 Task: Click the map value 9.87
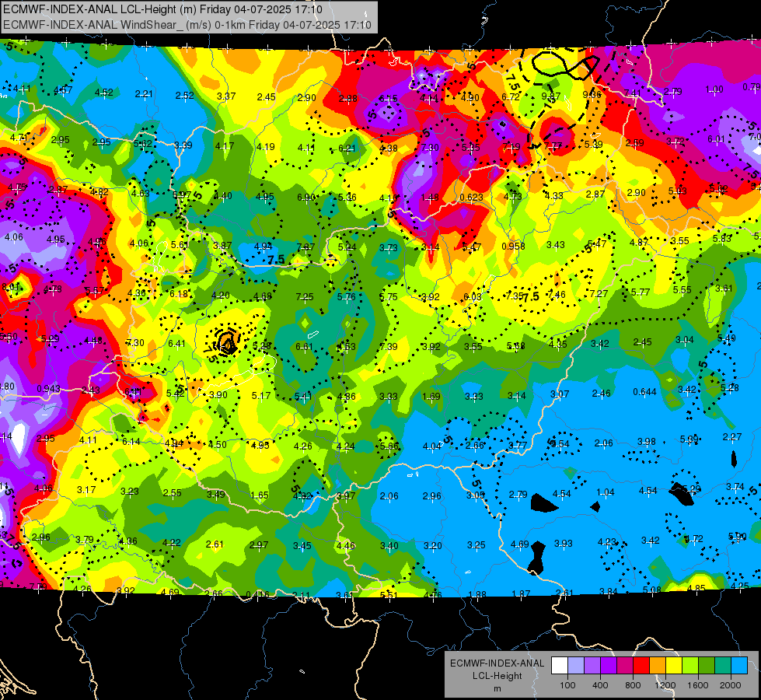pyautogui.click(x=551, y=96)
